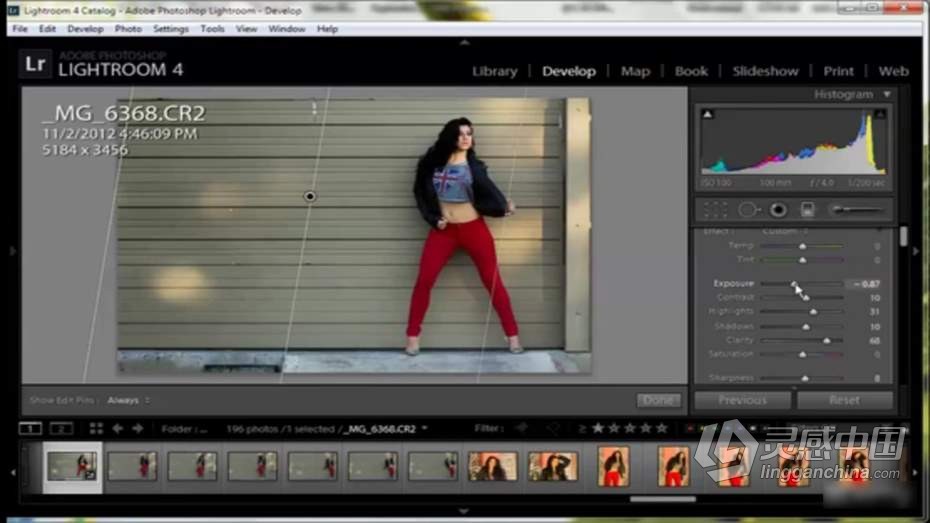
Task: Switch to the Book module
Action: (692, 71)
